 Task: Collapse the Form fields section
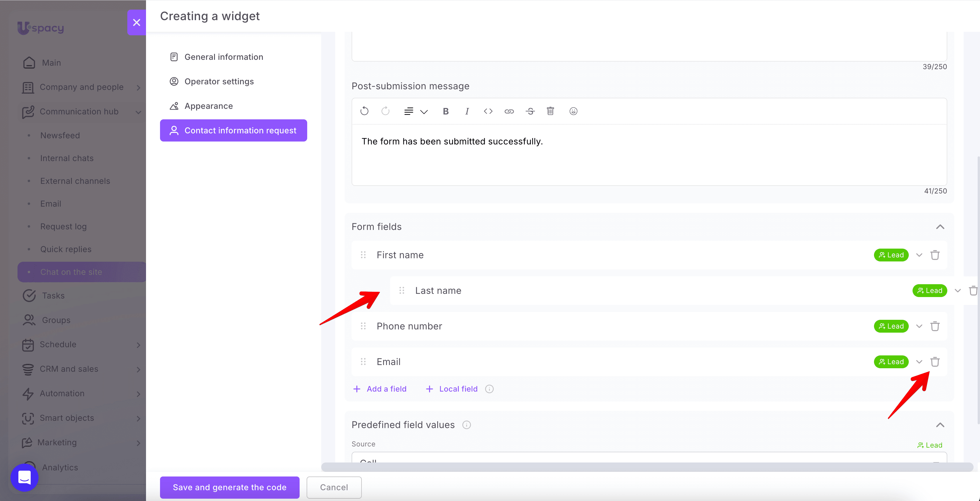tap(940, 227)
